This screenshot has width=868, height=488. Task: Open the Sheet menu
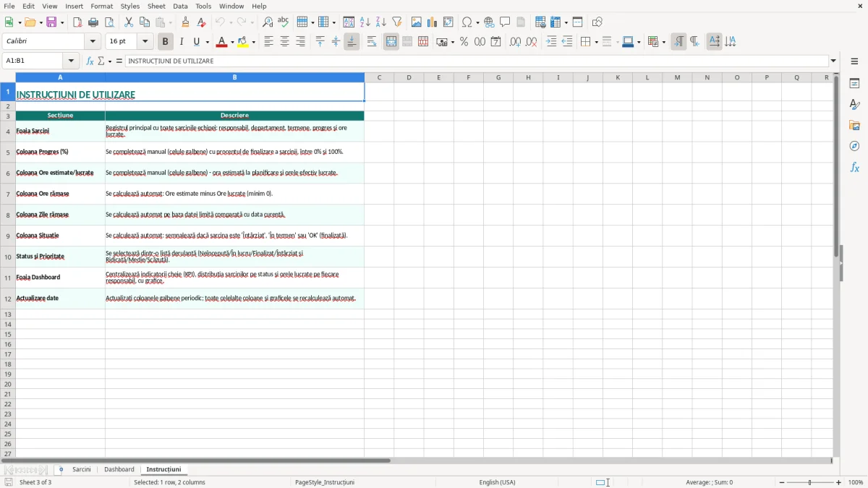coord(157,6)
